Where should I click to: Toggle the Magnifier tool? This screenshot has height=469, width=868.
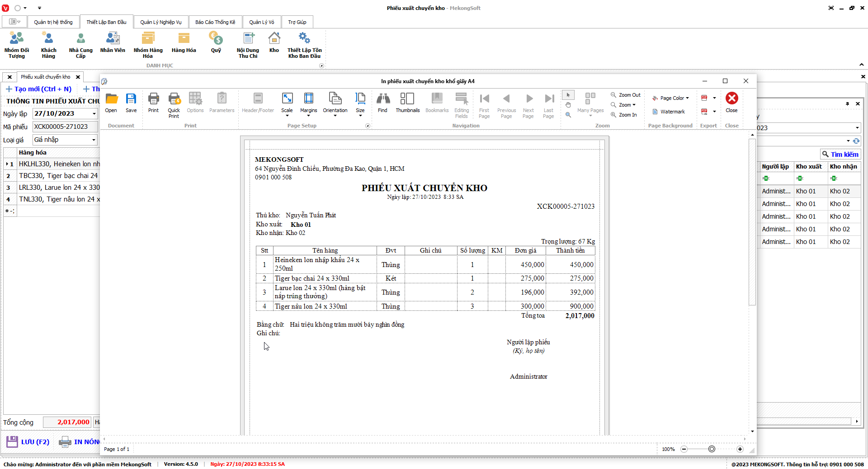click(x=568, y=115)
